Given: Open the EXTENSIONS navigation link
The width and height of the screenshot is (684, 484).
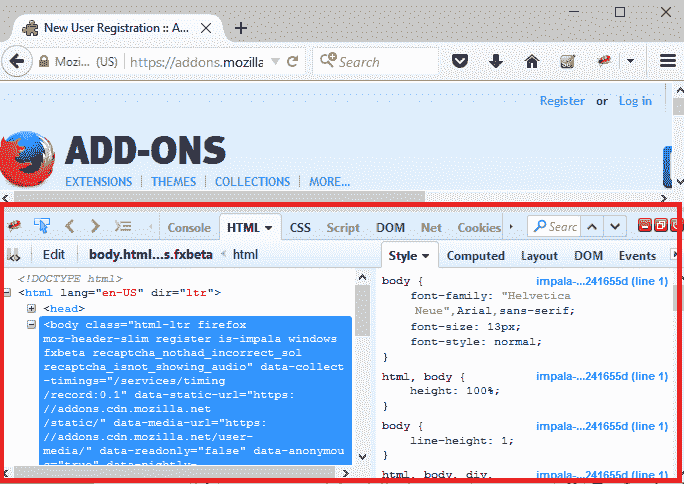Looking at the screenshot, I should [x=99, y=182].
